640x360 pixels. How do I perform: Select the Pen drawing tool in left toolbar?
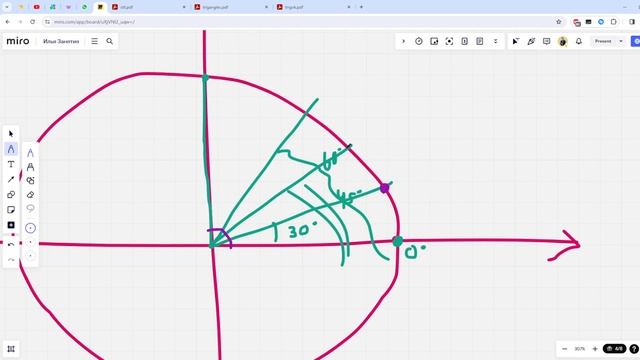click(11, 149)
